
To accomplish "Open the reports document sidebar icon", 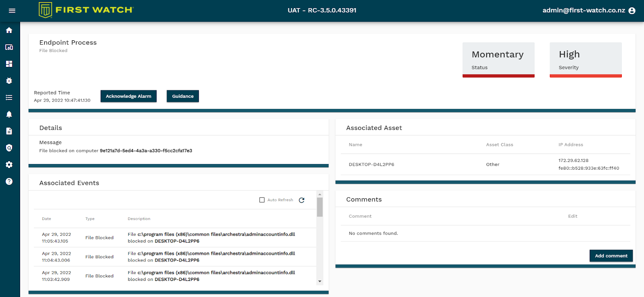I will coord(9,131).
